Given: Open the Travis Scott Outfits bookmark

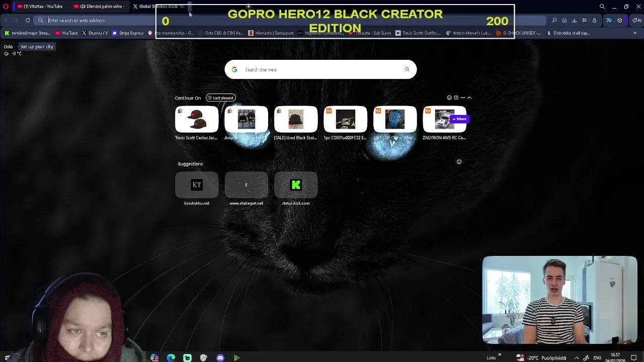Looking at the screenshot, I should [418, 33].
